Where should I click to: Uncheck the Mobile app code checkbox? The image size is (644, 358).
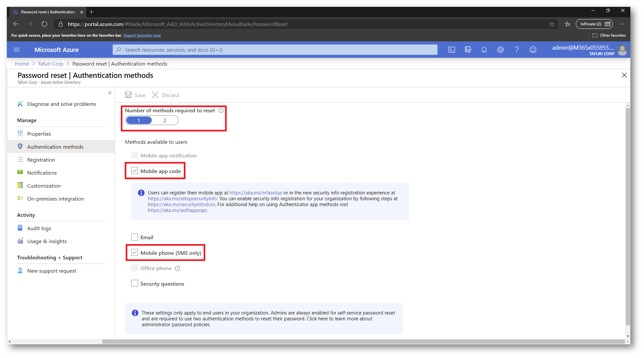134,171
